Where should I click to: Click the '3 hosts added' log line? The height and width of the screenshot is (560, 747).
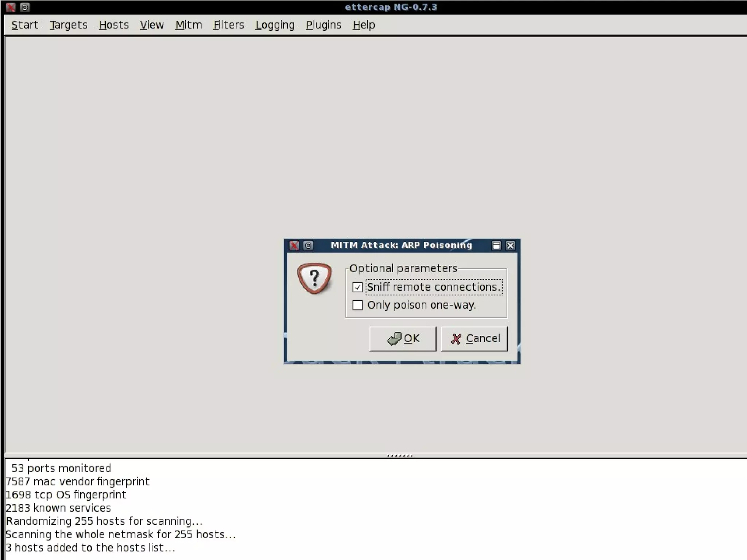pyautogui.click(x=90, y=548)
